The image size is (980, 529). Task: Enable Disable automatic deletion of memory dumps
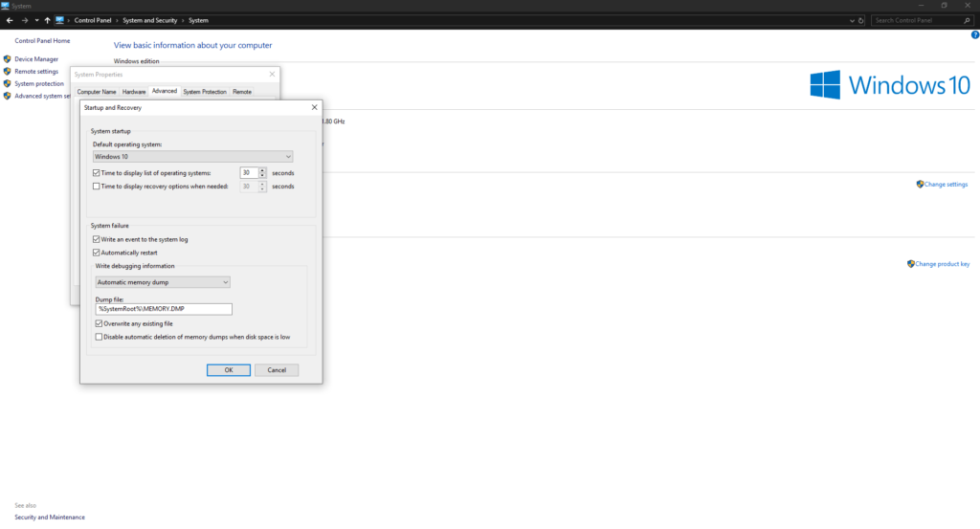pyautogui.click(x=99, y=338)
